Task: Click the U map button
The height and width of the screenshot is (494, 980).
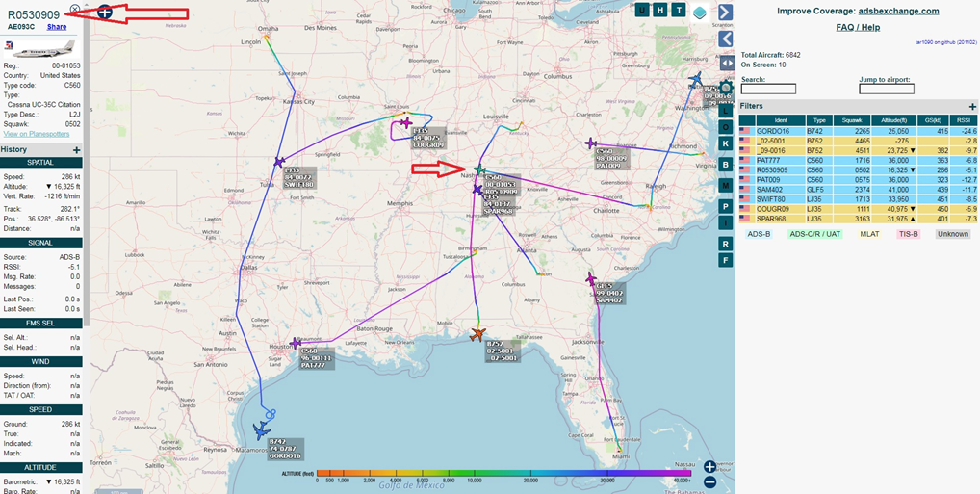Action: pyautogui.click(x=642, y=10)
